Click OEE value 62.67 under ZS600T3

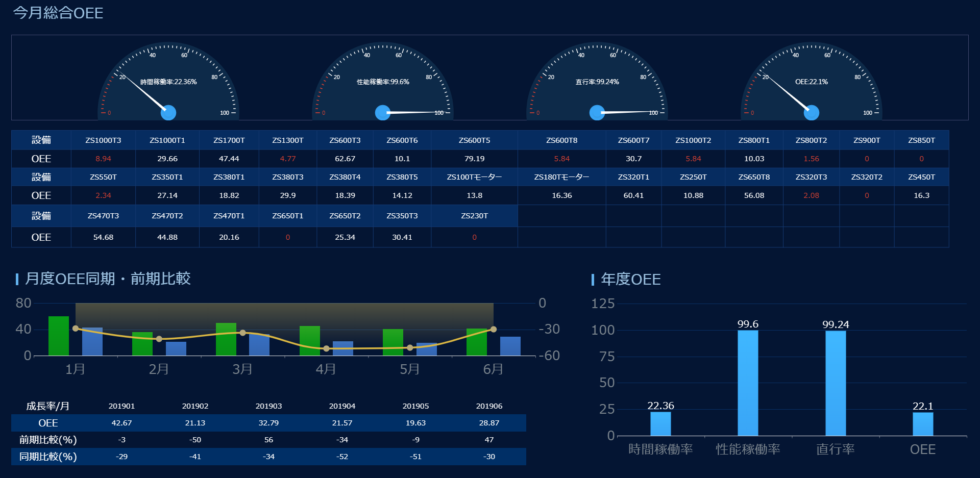click(345, 159)
